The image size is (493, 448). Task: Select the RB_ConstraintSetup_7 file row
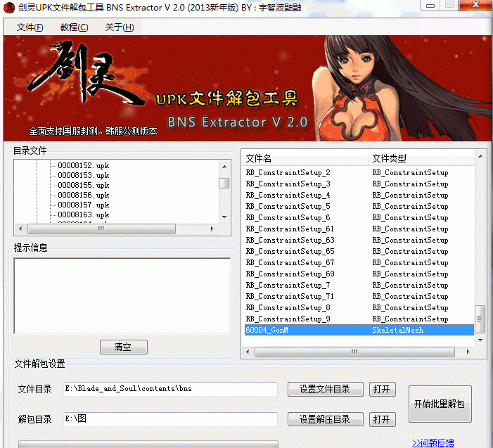tap(359, 285)
